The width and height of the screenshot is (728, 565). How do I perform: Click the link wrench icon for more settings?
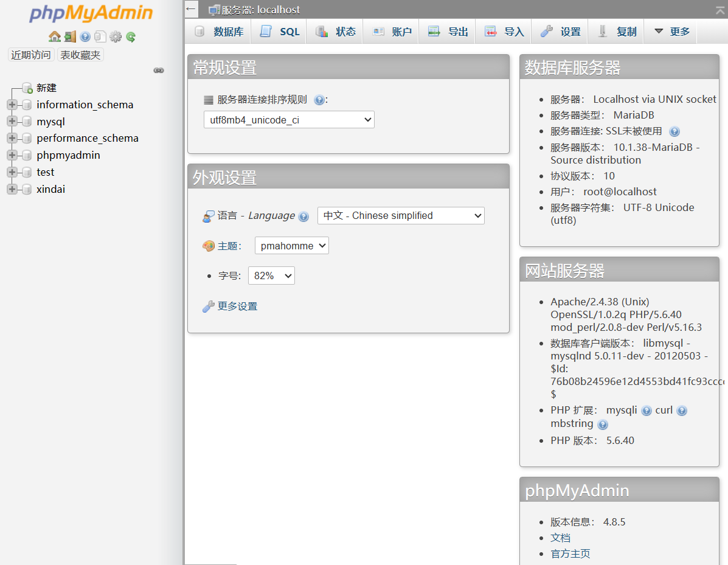click(x=209, y=306)
